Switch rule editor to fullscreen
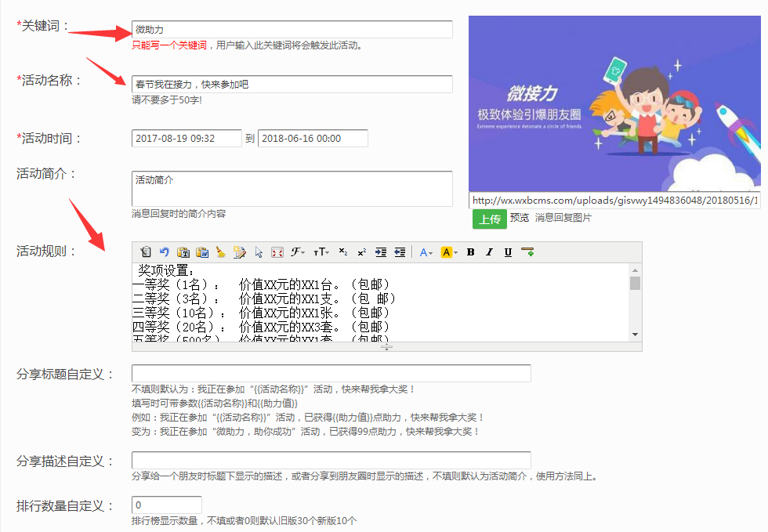 277,252
